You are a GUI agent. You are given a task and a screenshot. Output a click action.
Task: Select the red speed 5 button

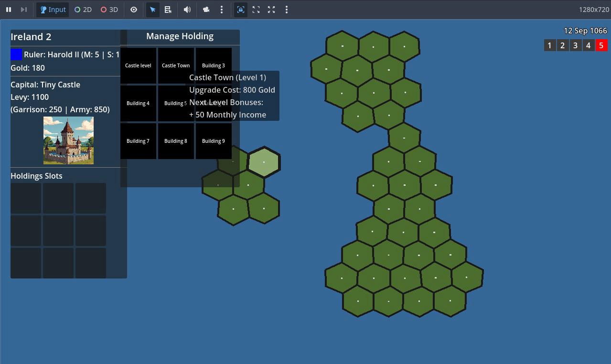[x=601, y=45]
